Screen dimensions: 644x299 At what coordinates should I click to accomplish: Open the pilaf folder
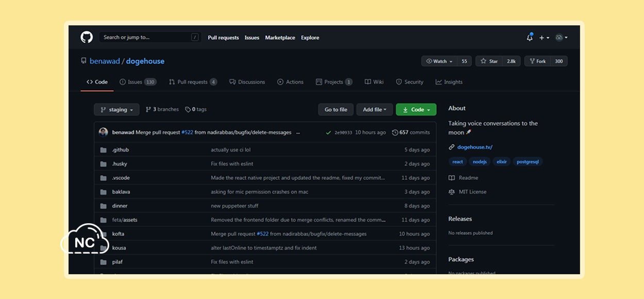[x=117, y=262]
